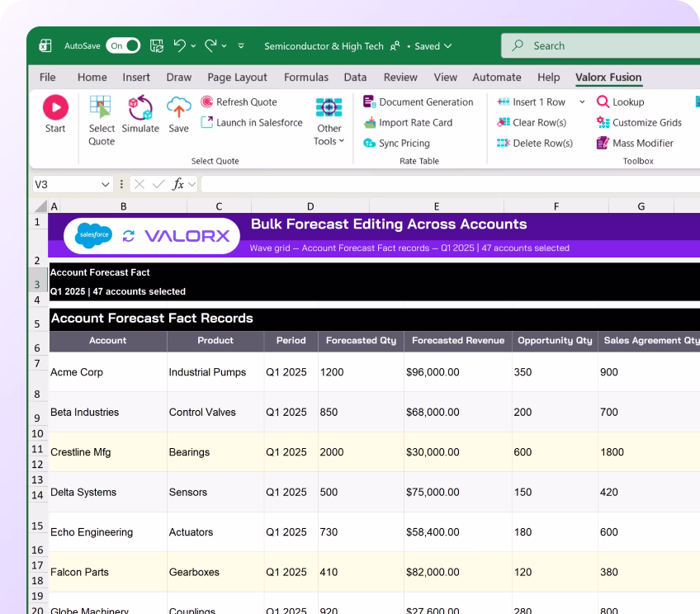Screen dimensions: 700x614
Task: Open the Redo history dropdown
Action: 224,46
